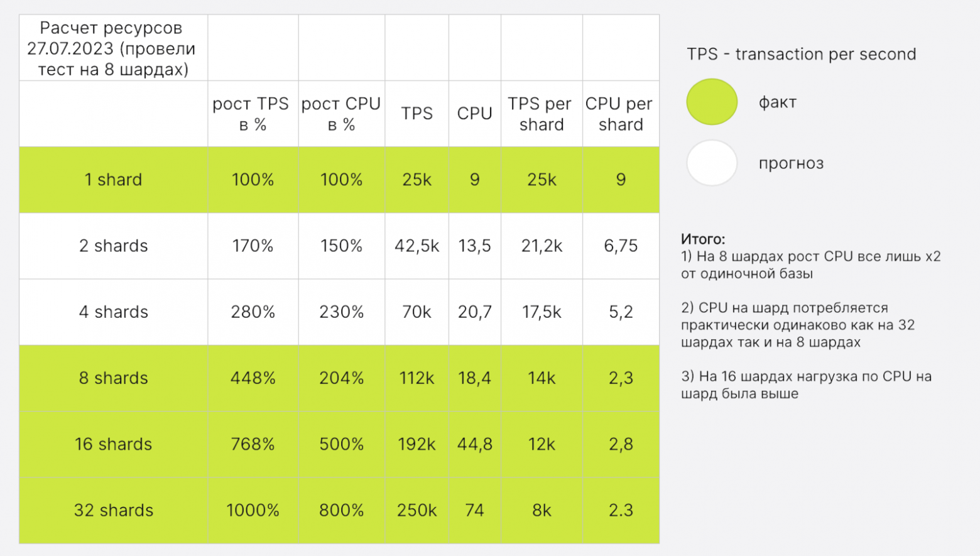This screenshot has height=556, width=980.
Task: Click the 17,5k TPS per shard cell
Action: point(541,312)
